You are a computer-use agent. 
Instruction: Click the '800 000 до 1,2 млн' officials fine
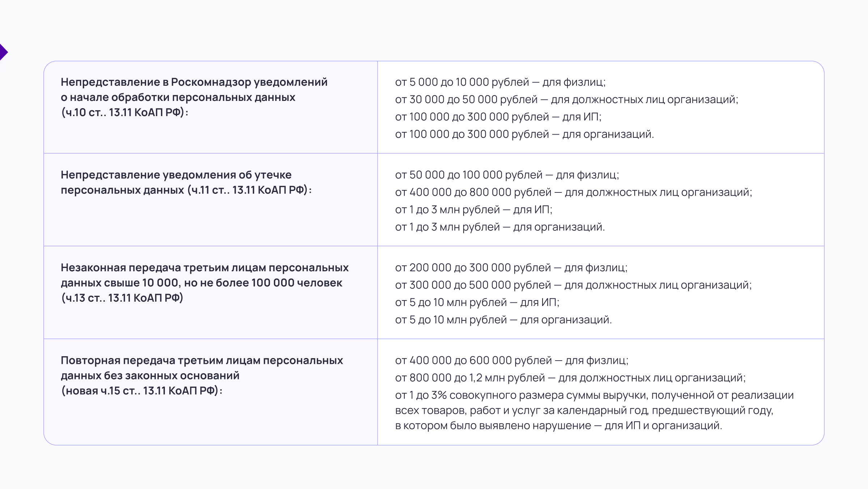[570, 378]
